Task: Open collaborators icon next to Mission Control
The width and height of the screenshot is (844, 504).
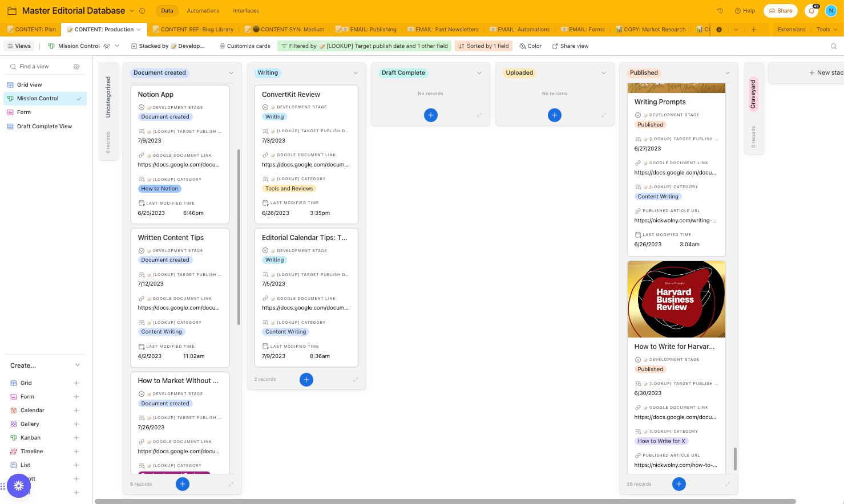Action: (107, 46)
